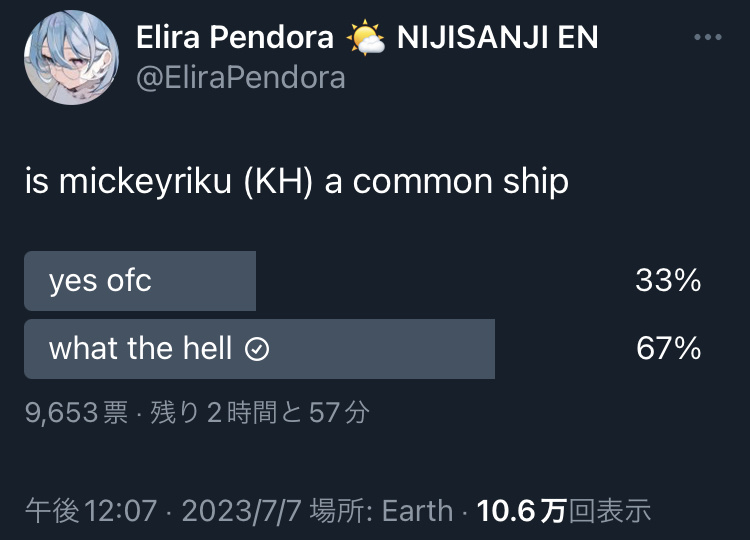Click the tweet text about mickeyriku
Screen dimensions: 750x540
point(297,182)
